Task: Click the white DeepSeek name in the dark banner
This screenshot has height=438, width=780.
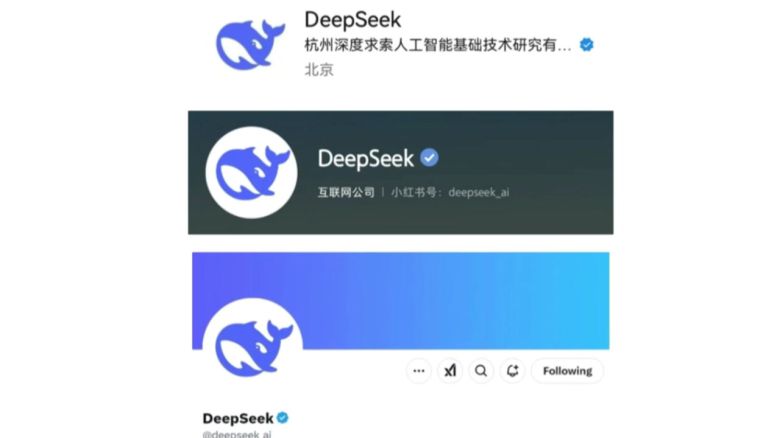Action: point(366,159)
